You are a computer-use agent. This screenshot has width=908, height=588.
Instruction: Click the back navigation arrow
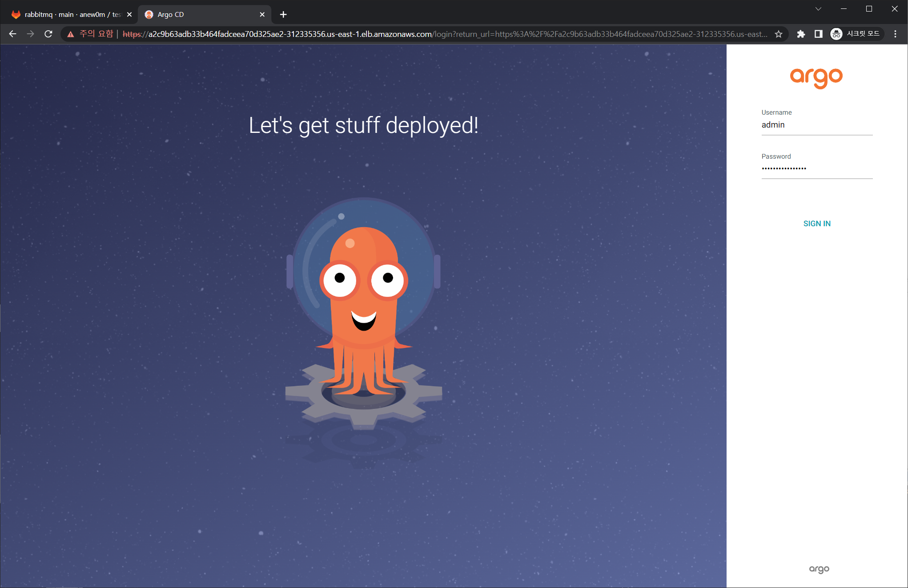[12, 34]
